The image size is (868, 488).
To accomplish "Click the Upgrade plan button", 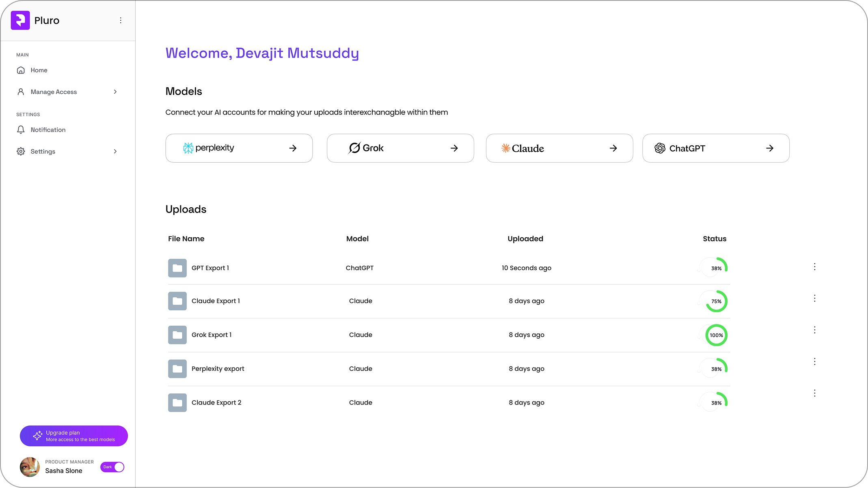I will 73,436.
